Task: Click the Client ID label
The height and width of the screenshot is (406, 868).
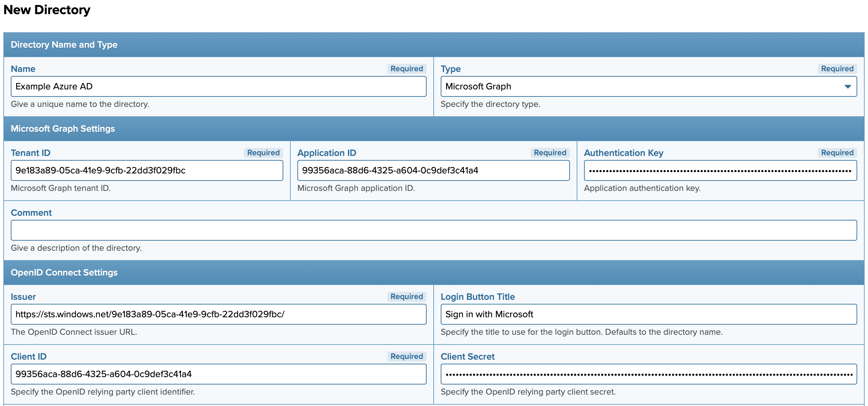Action: click(x=29, y=357)
